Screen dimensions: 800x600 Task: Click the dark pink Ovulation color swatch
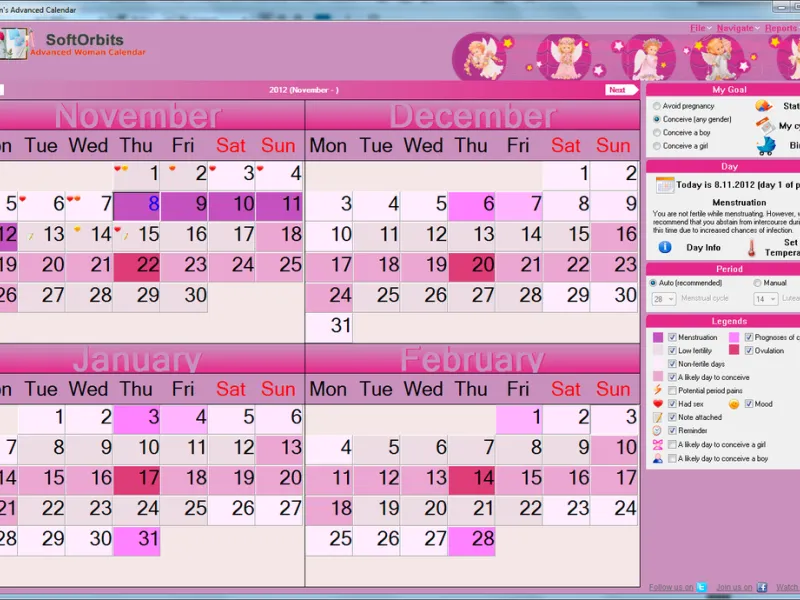(x=734, y=351)
